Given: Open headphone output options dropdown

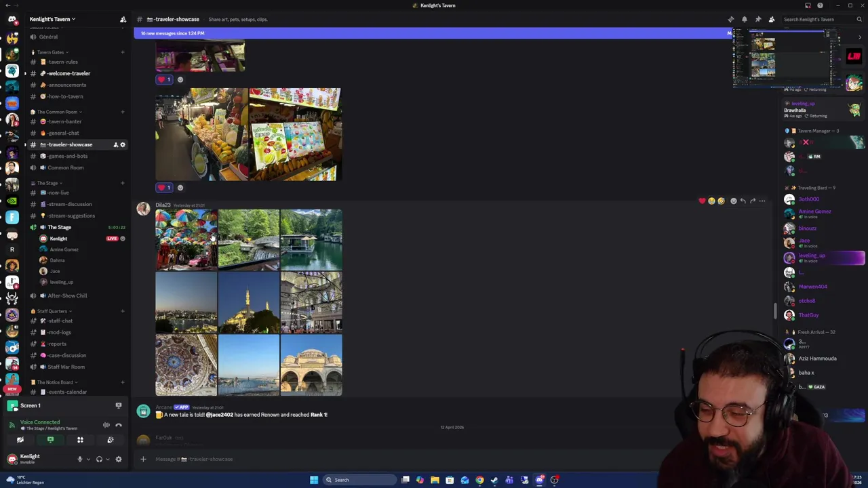Looking at the screenshot, I should tap(107, 460).
